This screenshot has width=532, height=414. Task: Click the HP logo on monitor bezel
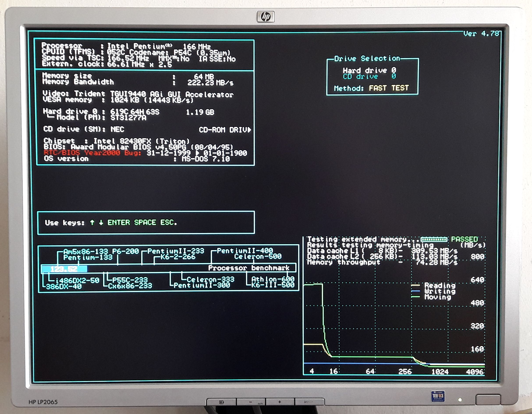coord(266,17)
